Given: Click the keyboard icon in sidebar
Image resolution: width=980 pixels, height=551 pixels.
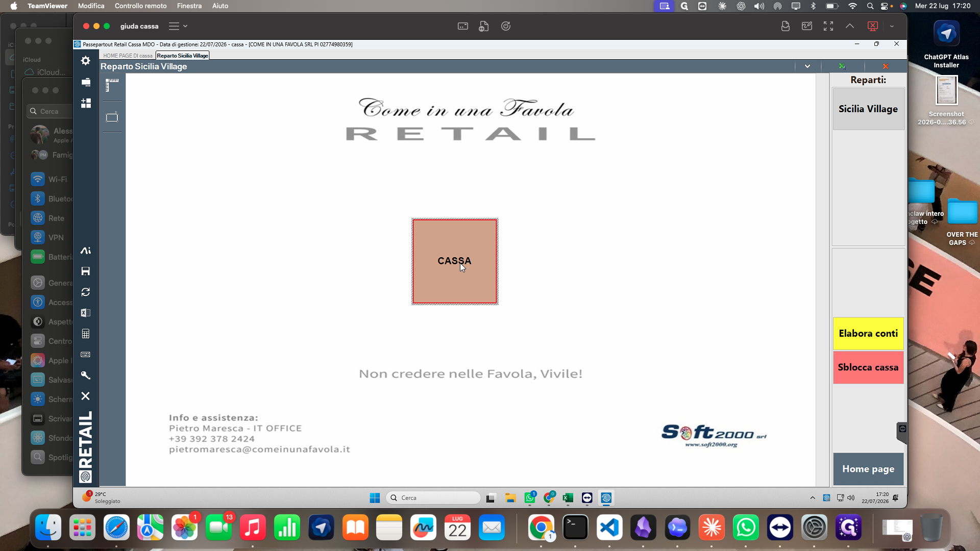Looking at the screenshot, I should [86, 355].
